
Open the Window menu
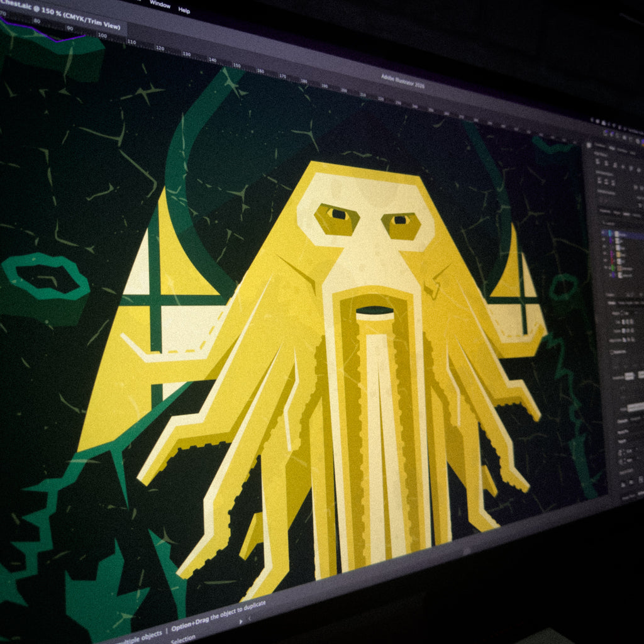(x=160, y=4)
